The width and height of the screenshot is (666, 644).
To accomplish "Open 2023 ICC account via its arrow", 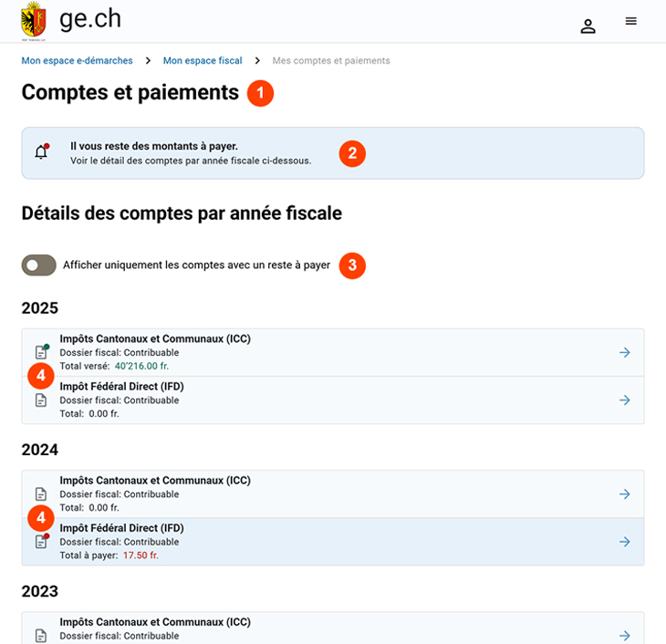I will pyautogui.click(x=624, y=635).
